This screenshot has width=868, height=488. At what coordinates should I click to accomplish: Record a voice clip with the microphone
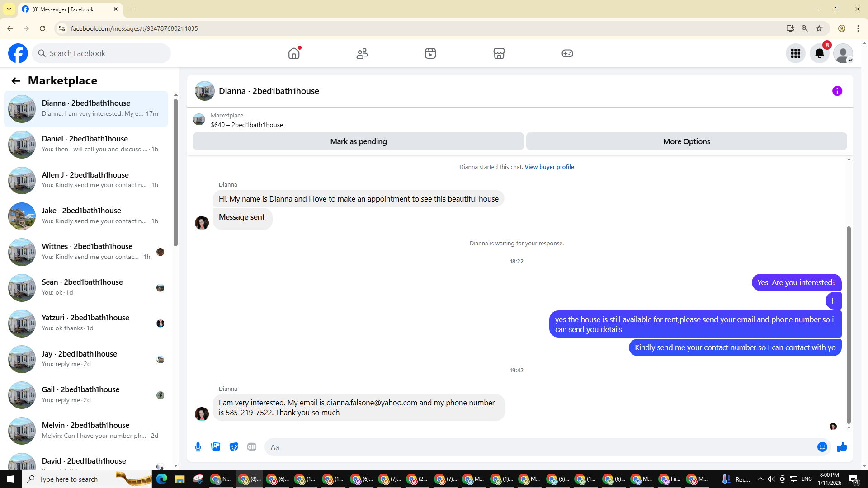[x=198, y=447]
